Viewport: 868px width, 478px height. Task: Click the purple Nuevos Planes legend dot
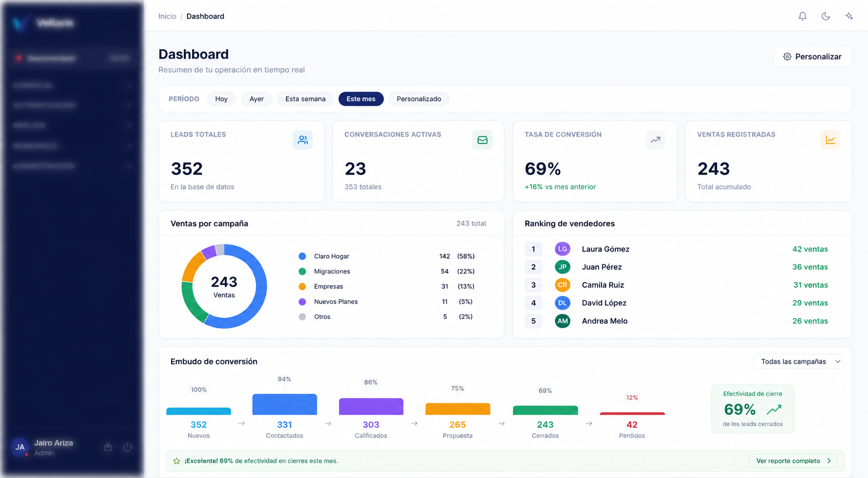point(302,301)
